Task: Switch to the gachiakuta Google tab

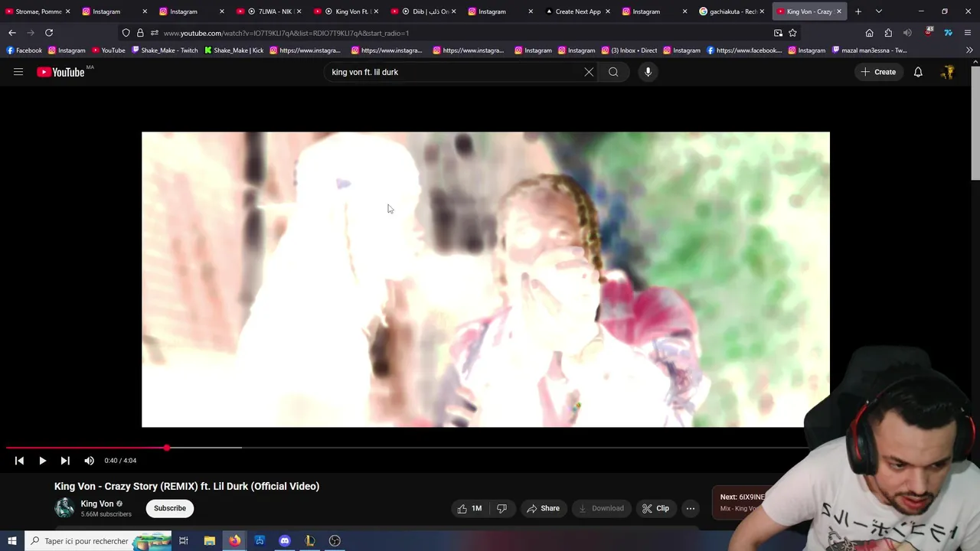Action: 732,11
